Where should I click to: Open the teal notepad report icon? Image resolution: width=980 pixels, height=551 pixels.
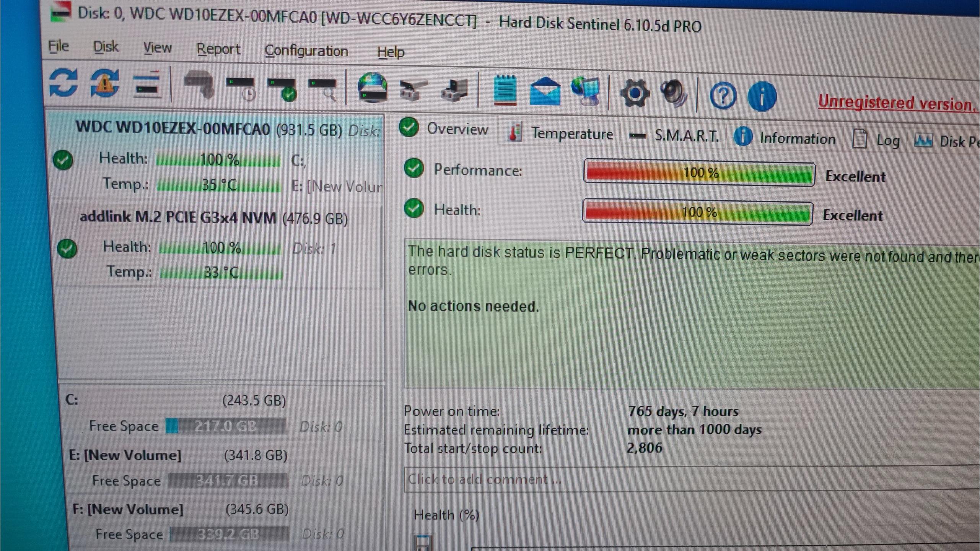505,90
